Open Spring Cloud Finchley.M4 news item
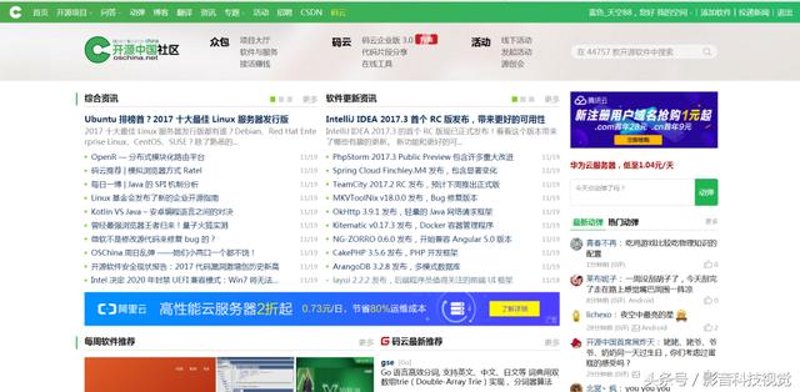This screenshot has width=800, height=392. [414, 170]
